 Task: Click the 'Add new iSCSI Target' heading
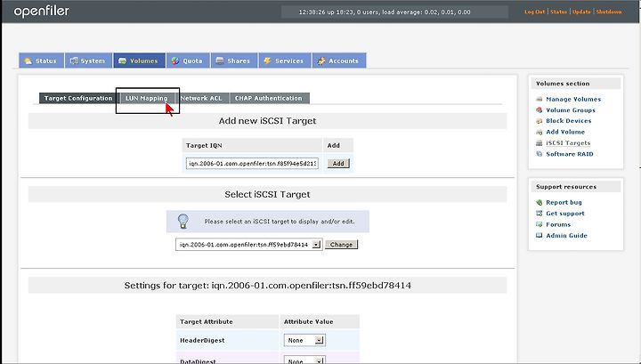(267, 121)
